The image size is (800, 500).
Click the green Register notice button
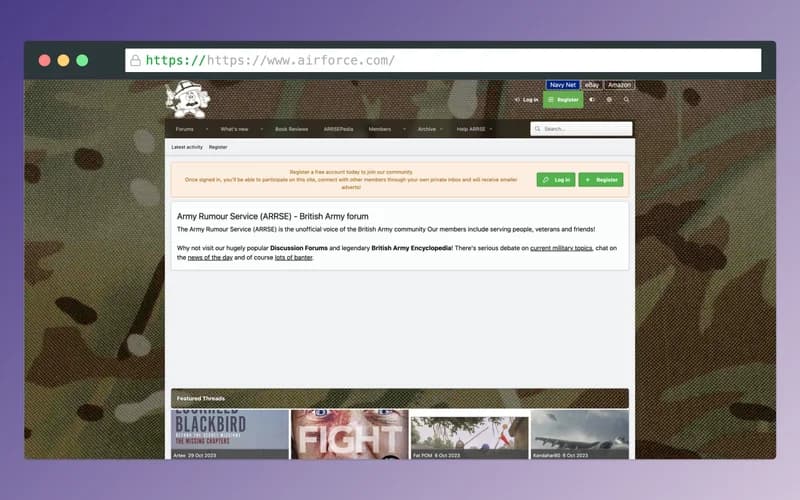click(x=601, y=180)
